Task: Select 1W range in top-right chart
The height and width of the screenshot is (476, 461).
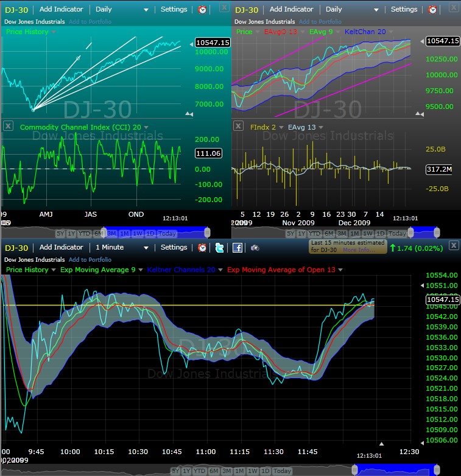Action: pos(367,234)
